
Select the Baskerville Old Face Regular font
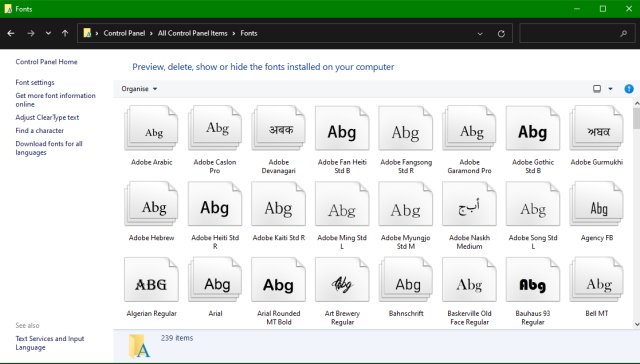[x=469, y=280]
